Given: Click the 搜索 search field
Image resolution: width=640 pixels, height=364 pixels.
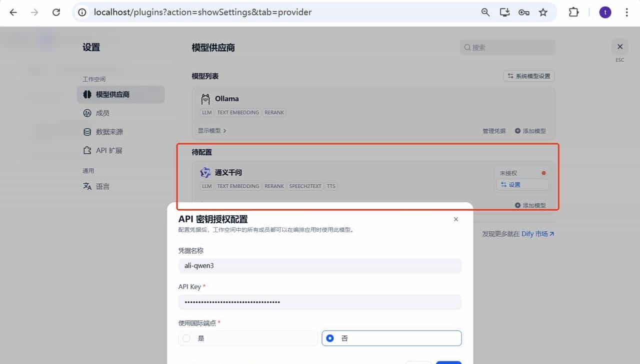Looking at the screenshot, I should [x=507, y=47].
